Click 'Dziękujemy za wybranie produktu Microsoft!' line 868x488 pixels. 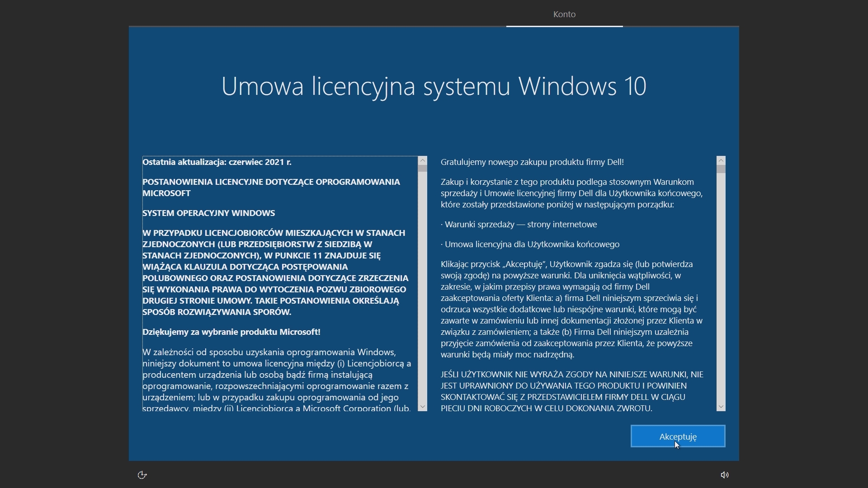[231, 332]
